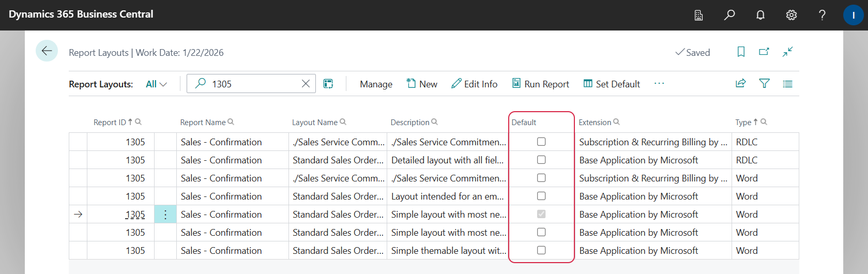This screenshot has height=274, width=868.
Task: Toggle Default checkbox in sixth row
Action: (x=541, y=232)
